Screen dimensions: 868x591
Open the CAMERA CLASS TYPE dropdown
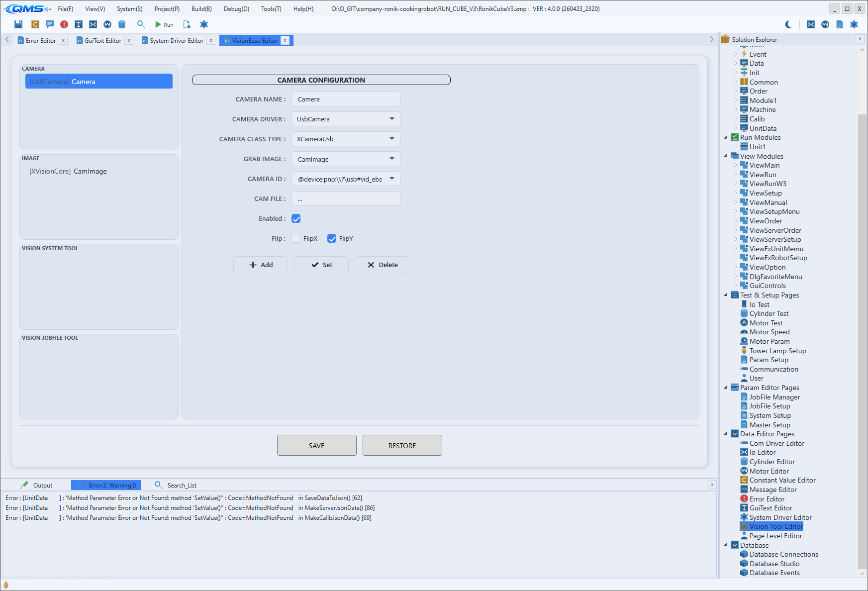[346, 139]
